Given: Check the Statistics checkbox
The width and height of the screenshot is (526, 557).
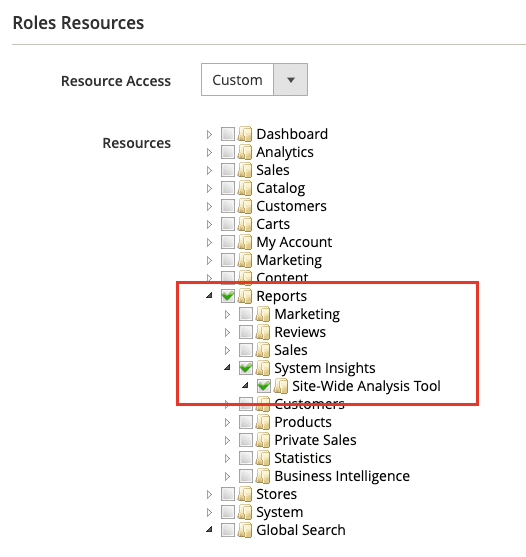Looking at the screenshot, I should pos(246,458).
